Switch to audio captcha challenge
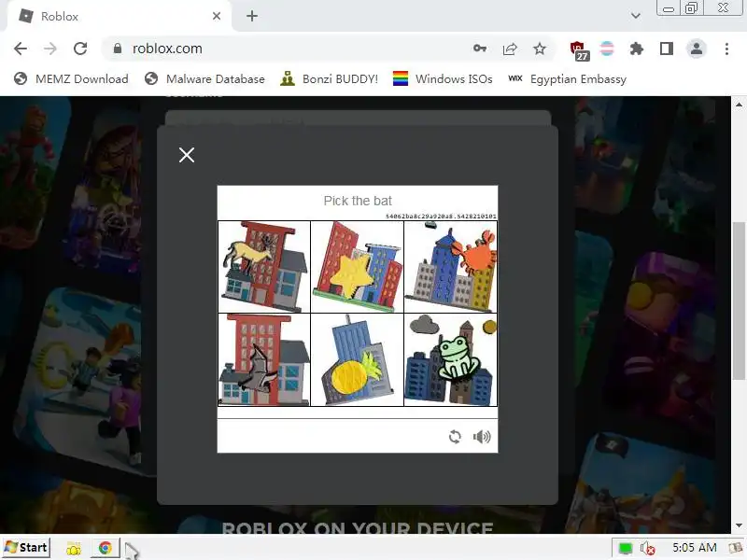 (482, 437)
